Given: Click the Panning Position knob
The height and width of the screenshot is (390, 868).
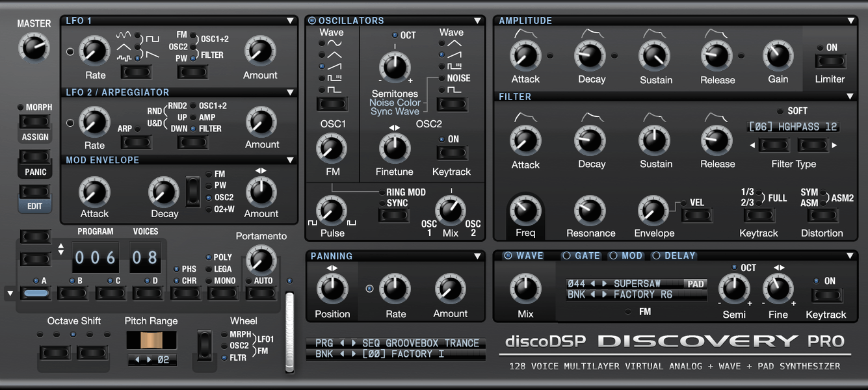Looking at the screenshot, I should coord(332,289).
